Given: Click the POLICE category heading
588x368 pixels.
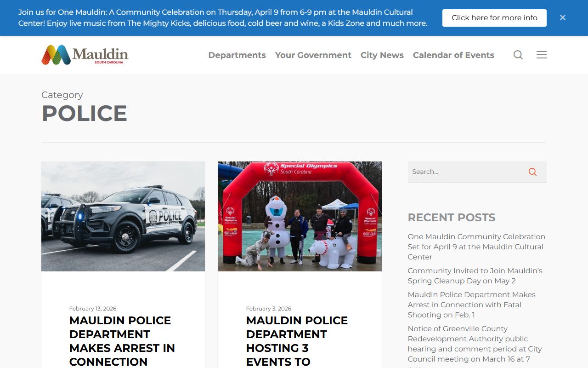Looking at the screenshot, I should tap(85, 114).
